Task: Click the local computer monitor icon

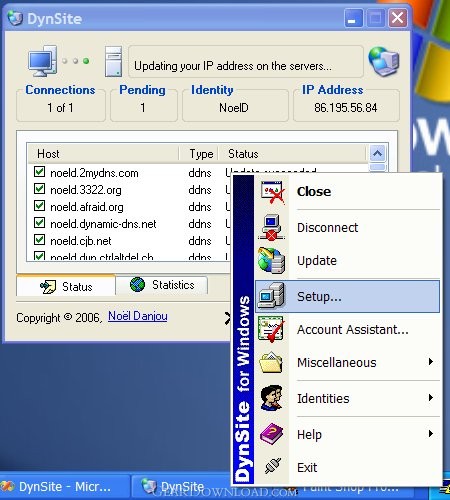Action: [42, 61]
